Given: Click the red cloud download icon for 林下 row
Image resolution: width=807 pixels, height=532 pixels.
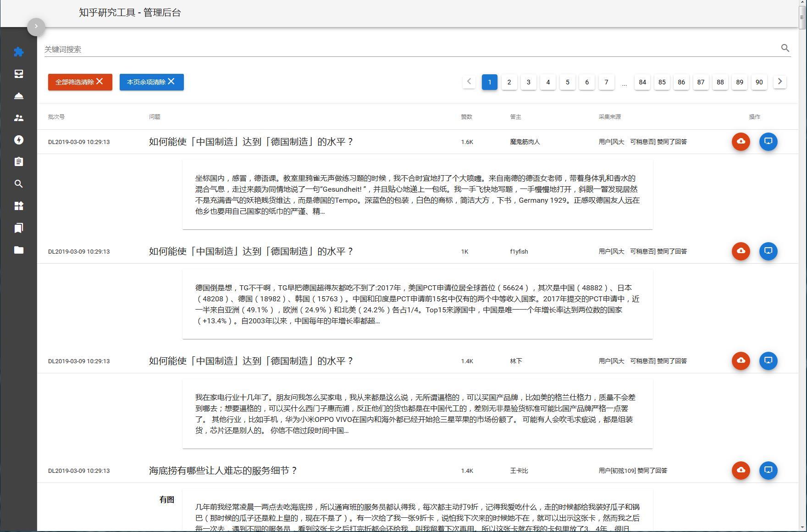Looking at the screenshot, I should tap(741, 360).
